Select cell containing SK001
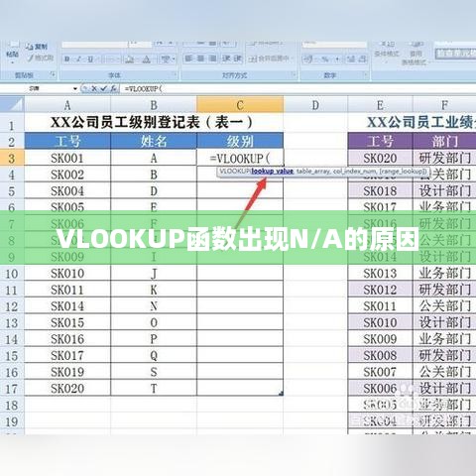This screenshot has height=476, width=476. tap(67, 158)
